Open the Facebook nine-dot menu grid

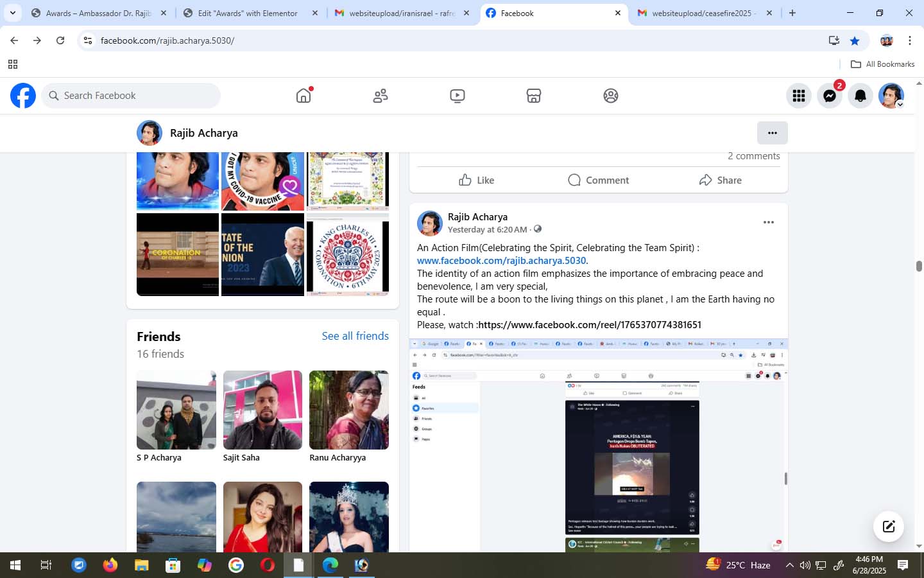(x=799, y=96)
